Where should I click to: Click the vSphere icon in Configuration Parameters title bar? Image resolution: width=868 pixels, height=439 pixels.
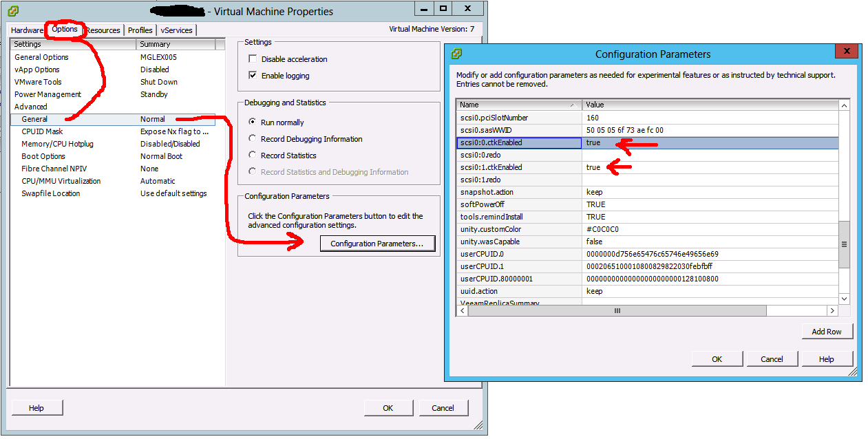(x=456, y=54)
